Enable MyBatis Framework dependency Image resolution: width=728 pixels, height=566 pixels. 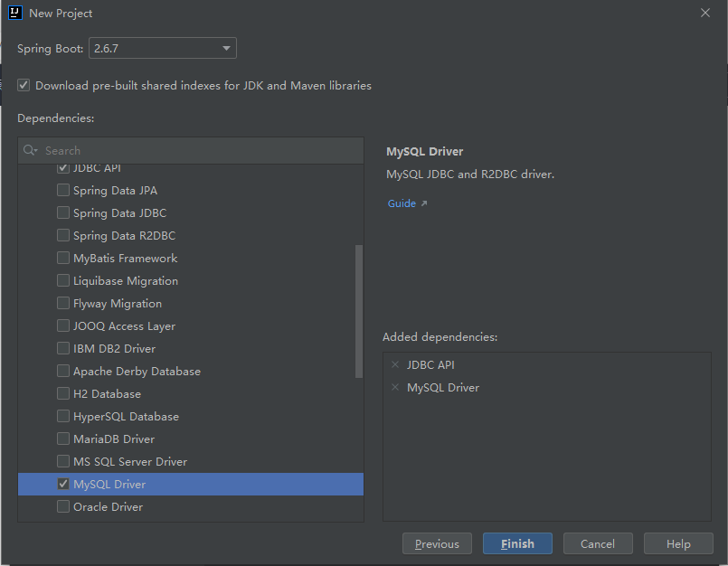point(63,258)
